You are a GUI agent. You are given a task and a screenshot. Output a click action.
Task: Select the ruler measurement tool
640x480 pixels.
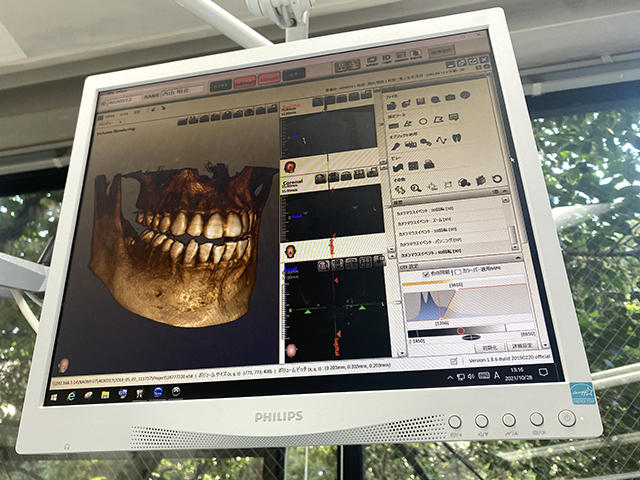[x=392, y=125]
